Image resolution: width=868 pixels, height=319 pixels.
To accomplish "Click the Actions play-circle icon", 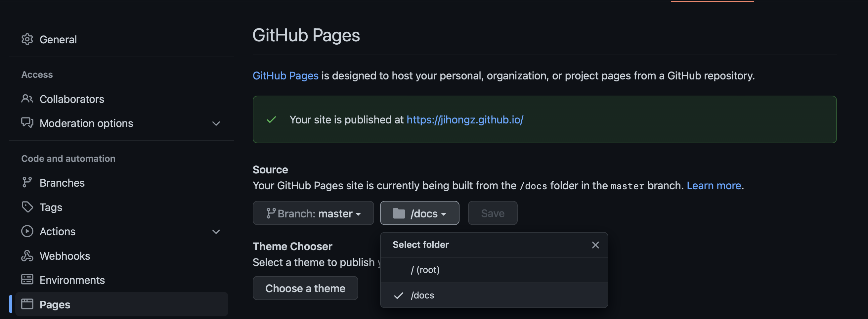I will (27, 231).
